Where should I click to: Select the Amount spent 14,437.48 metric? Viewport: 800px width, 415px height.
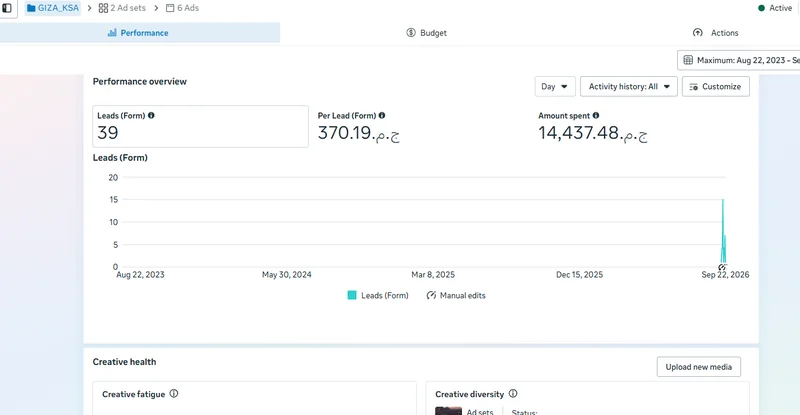(593, 133)
